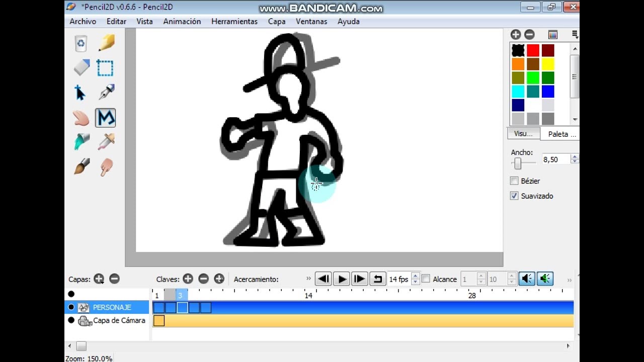644x362 pixels.
Task: Jump to previous frame in timeline controls
Action: (323, 279)
